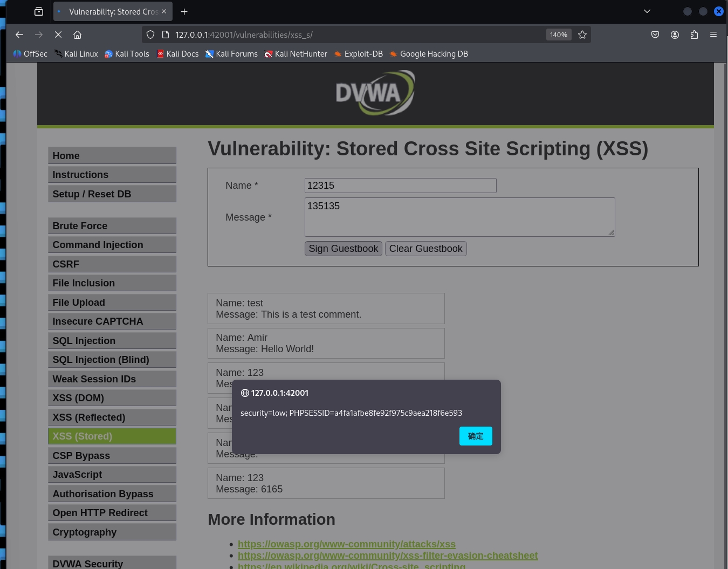Open the hamburger application menu
Viewport: 728px width, 569px height.
(713, 35)
